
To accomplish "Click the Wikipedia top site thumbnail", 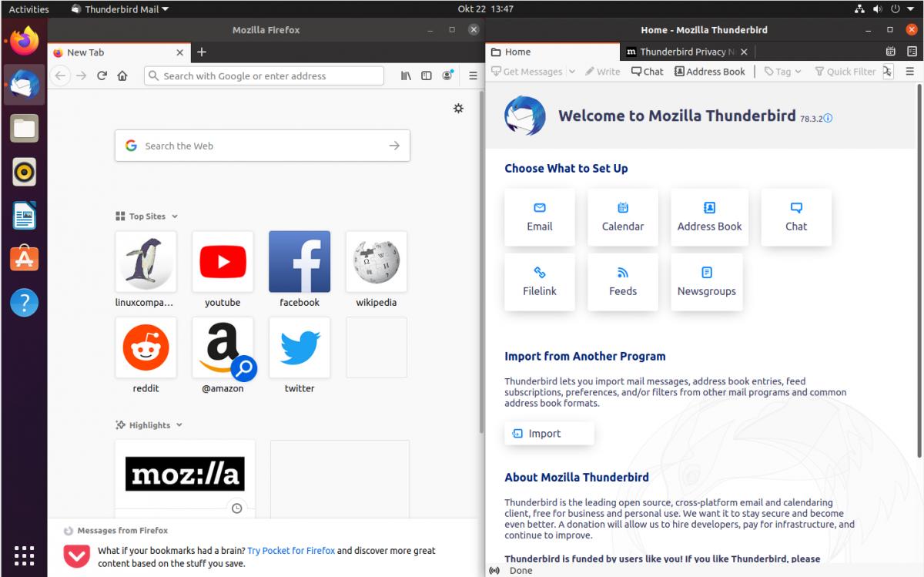I will coord(377,262).
